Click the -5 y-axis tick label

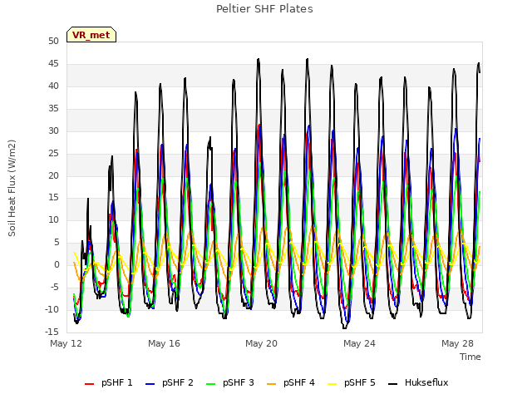point(55,287)
